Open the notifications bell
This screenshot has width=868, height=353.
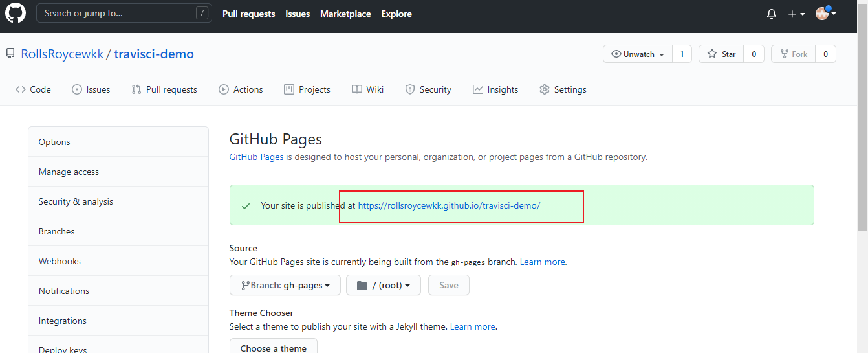(772, 14)
